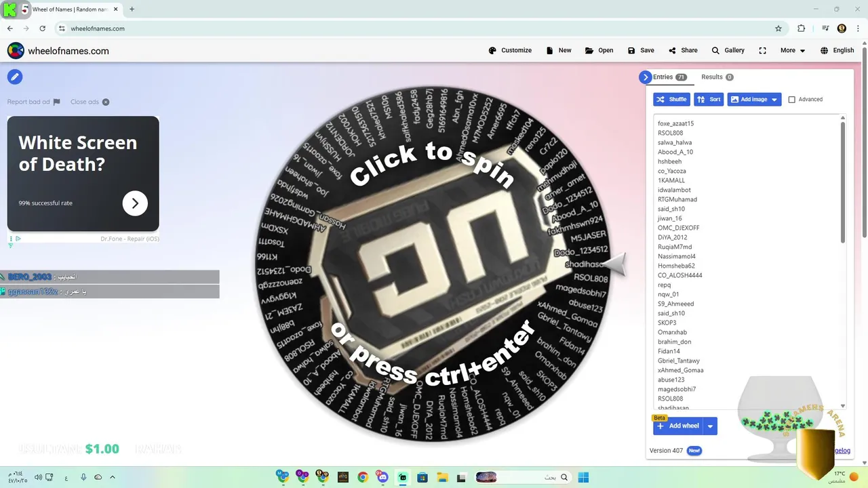This screenshot has width=868, height=488.
Task: Switch to the Entries tab
Action: [x=669, y=77]
